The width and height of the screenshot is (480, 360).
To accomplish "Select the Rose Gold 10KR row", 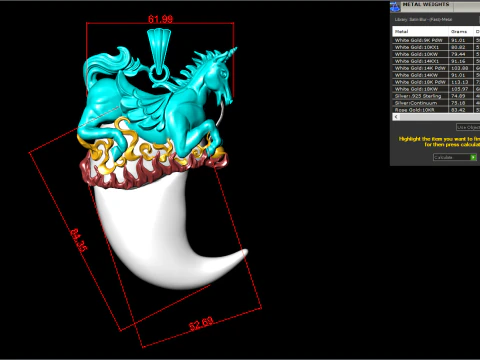I will click(436, 110).
